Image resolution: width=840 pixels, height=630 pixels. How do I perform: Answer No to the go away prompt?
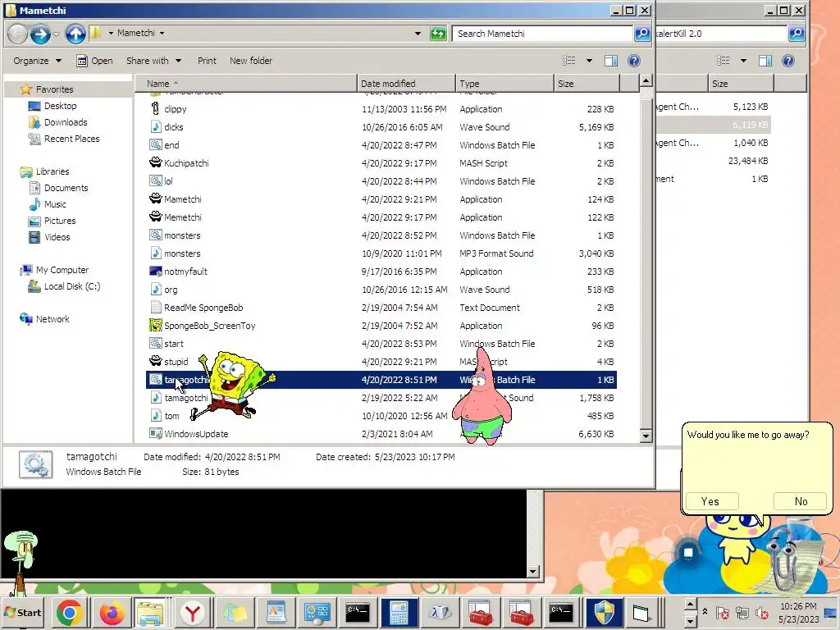pyautogui.click(x=800, y=501)
